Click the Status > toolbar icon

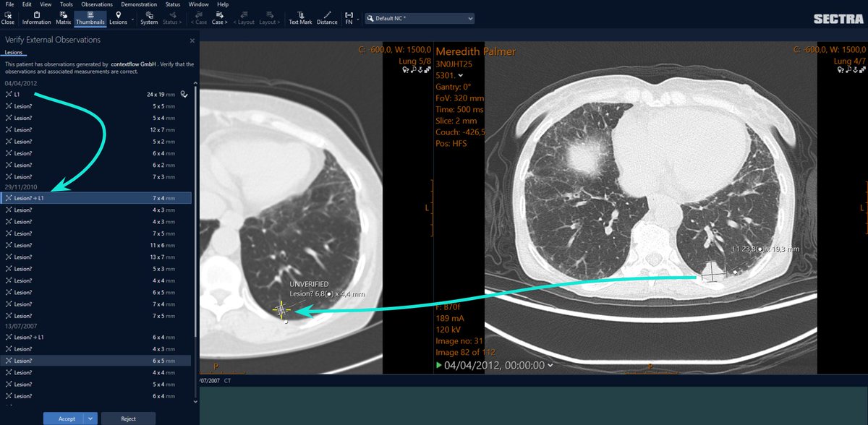[x=172, y=17]
